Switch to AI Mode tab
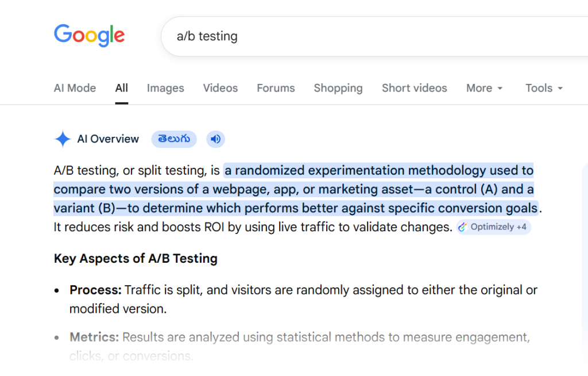The width and height of the screenshot is (588, 376). coord(75,88)
